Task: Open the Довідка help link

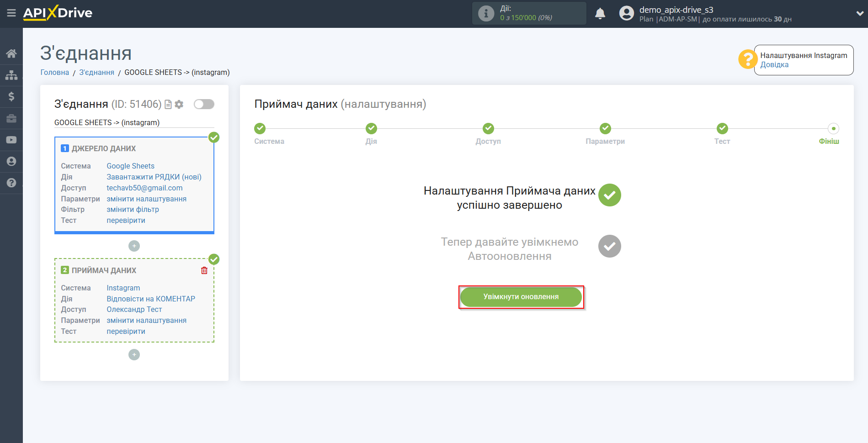Action: 774,65
